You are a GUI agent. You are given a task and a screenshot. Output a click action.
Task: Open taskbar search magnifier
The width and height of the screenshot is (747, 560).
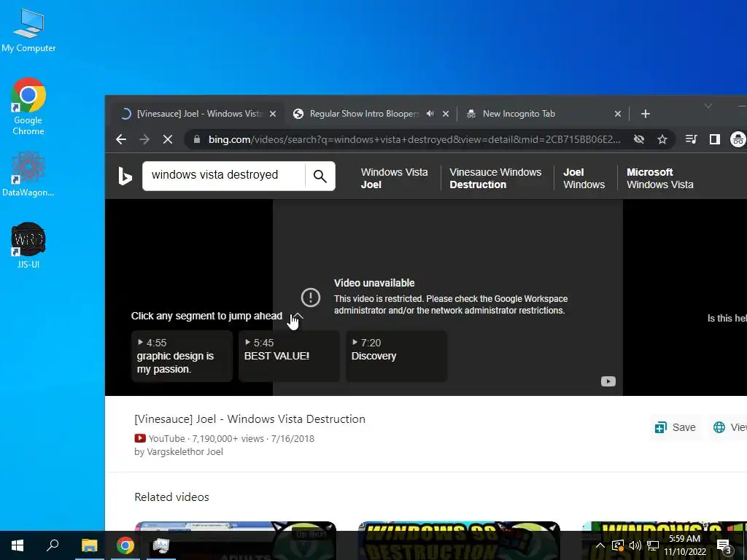(x=53, y=545)
